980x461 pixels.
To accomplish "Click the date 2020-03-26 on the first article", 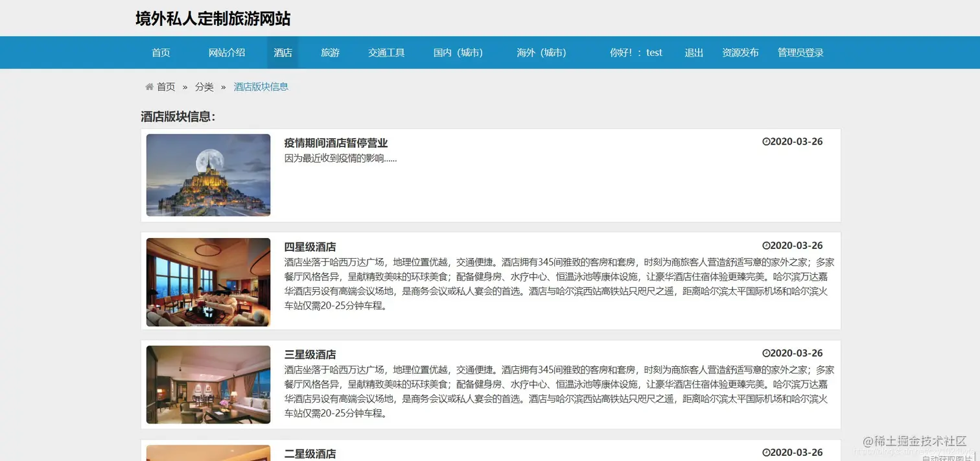I will pyautogui.click(x=796, y=141).
